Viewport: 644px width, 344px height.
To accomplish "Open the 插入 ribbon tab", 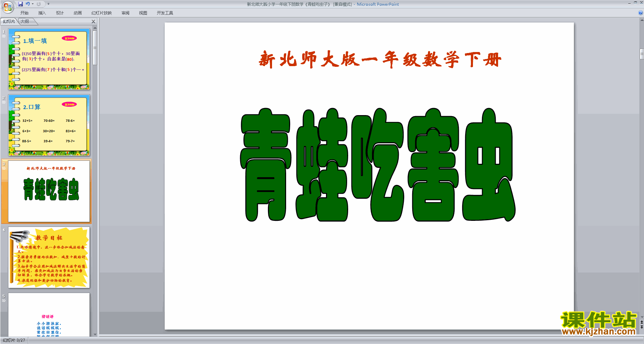I will click(42, 13).
